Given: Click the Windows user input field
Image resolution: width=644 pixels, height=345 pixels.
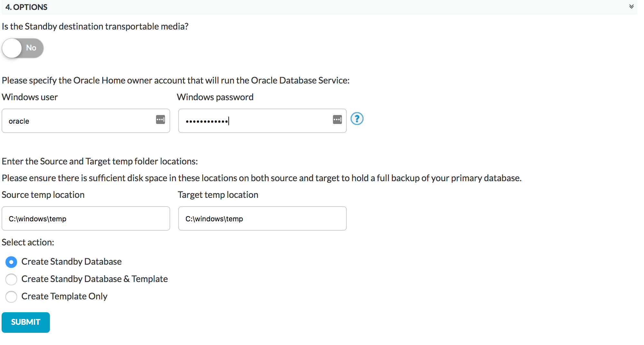Looking at the screenshot, I should tap(86, 121).
